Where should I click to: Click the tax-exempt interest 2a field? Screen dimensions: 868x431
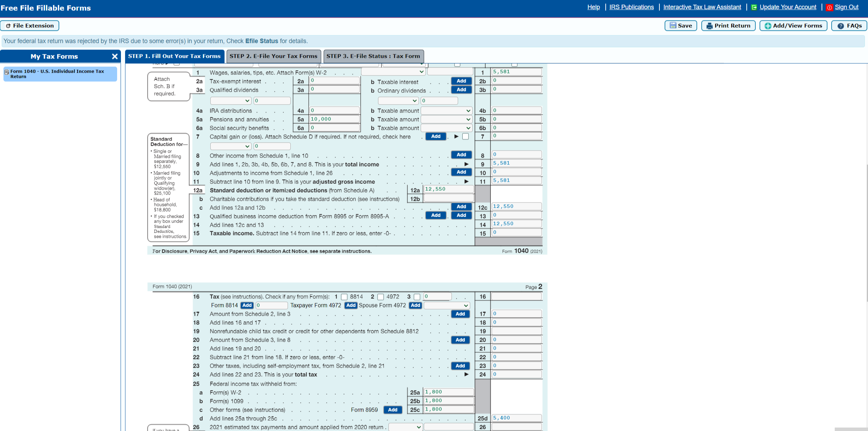pyautogui.click(x=334, y=81)
